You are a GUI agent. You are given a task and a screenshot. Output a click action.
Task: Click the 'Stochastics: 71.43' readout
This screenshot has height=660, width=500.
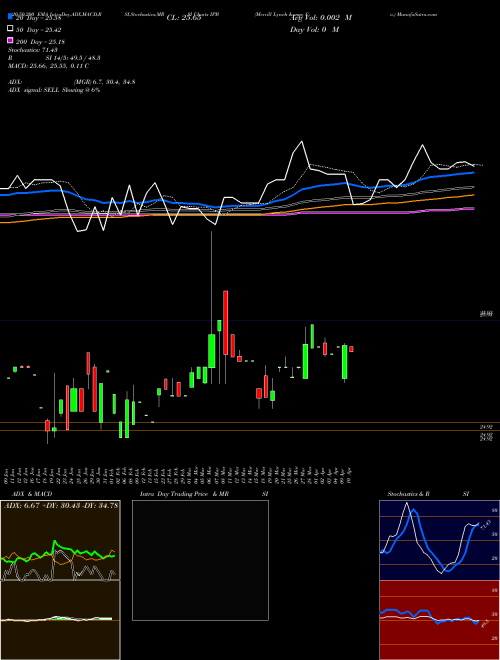pyautogui.click(x=33, y=50)
